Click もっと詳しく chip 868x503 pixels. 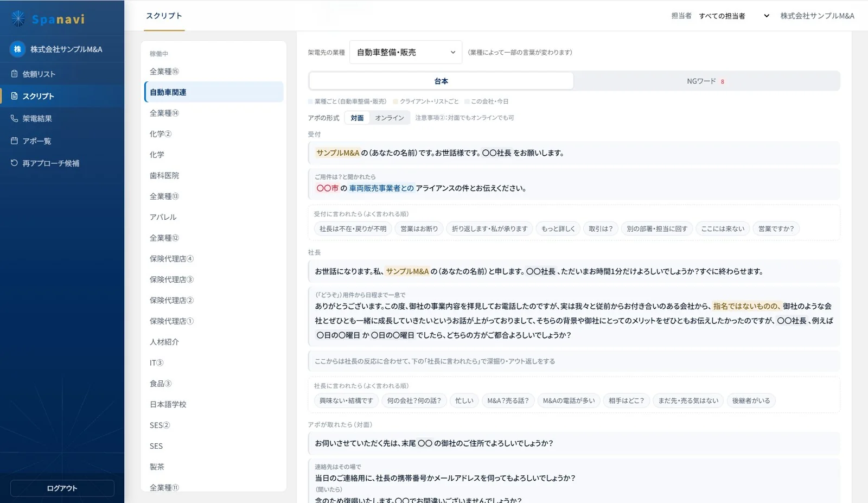click(558, 229)
